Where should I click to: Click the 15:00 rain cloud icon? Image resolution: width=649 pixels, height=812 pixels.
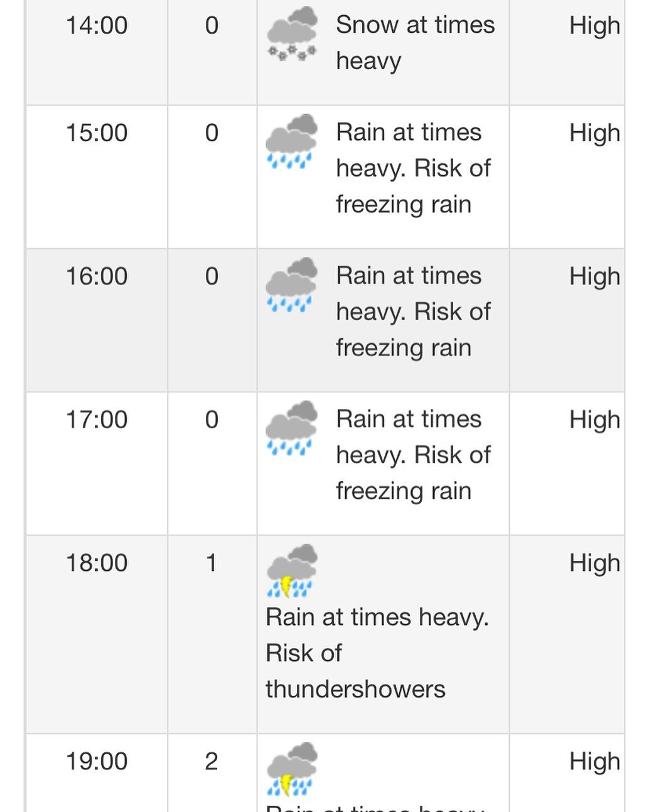point(292,143)
